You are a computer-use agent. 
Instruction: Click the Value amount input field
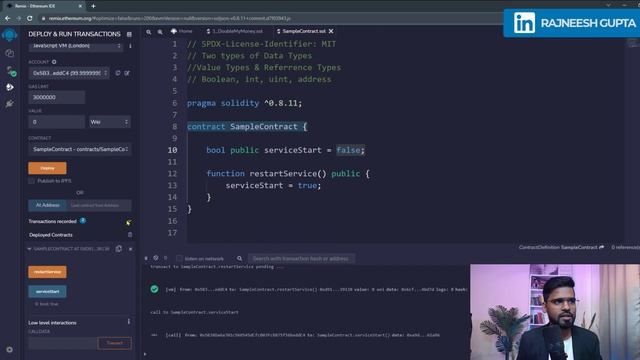pos(57,122)
